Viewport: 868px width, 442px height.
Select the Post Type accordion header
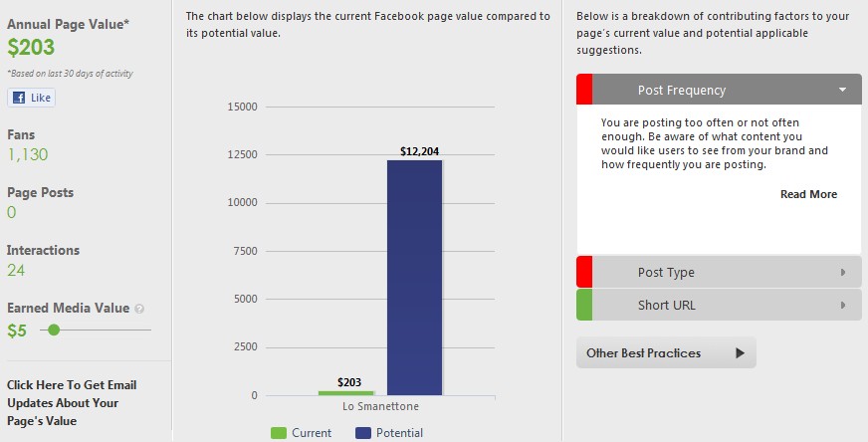point(717,272)
